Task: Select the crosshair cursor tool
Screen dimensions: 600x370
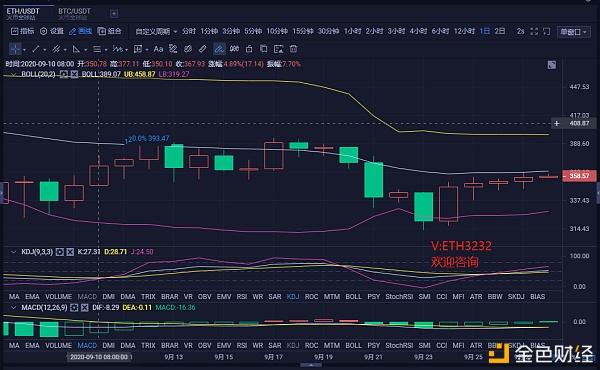Action: pyautogui.click(x=15, y=49)
